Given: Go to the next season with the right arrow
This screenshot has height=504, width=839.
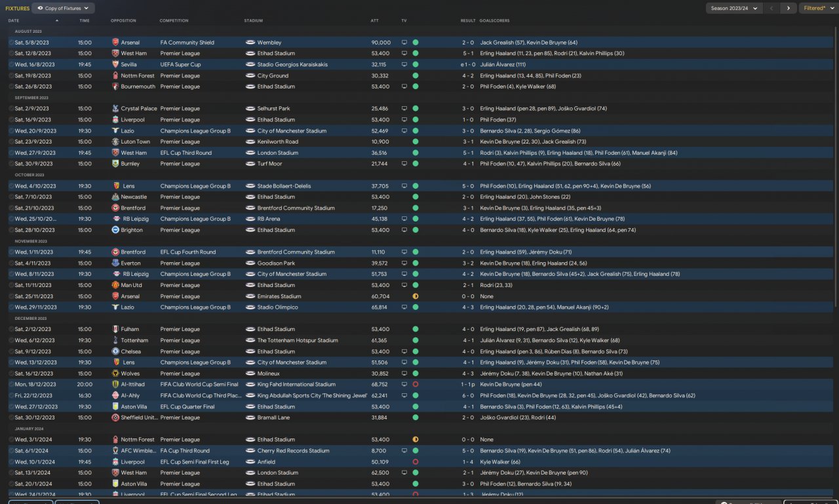Looking at the screenshot, I should [x=788, y=9].
